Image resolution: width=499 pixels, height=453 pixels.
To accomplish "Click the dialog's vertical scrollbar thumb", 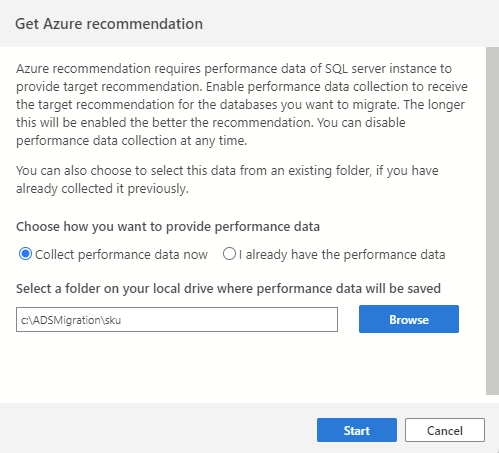I will (x=492, y=221).
